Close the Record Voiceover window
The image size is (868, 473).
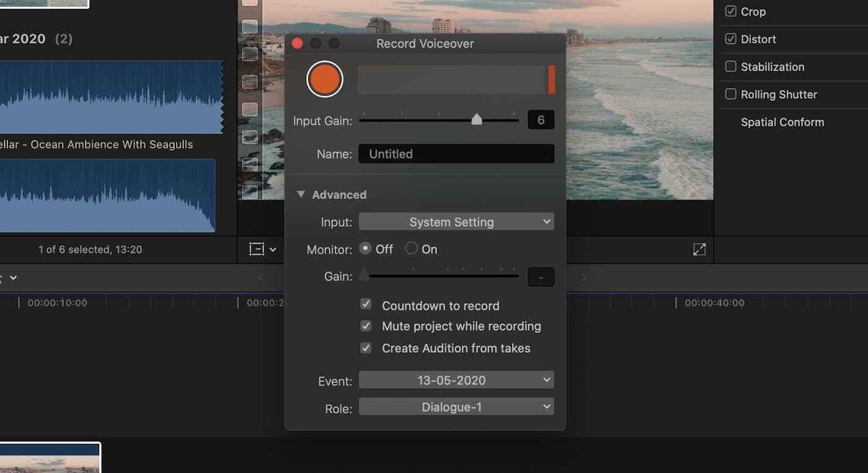coord(297,43)
